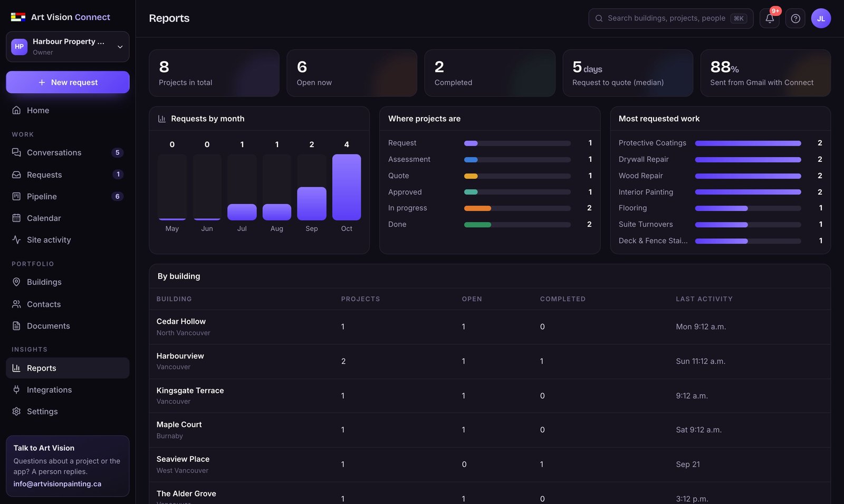Click the Assessment stage label
The height and width of the screenshot is (504, 844).
tap(409, 159)
